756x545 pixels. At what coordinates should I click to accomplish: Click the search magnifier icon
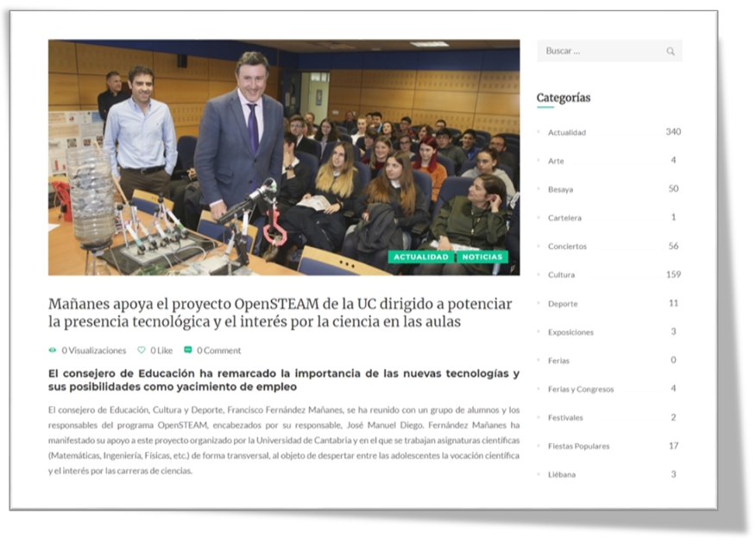pos(671,51)
